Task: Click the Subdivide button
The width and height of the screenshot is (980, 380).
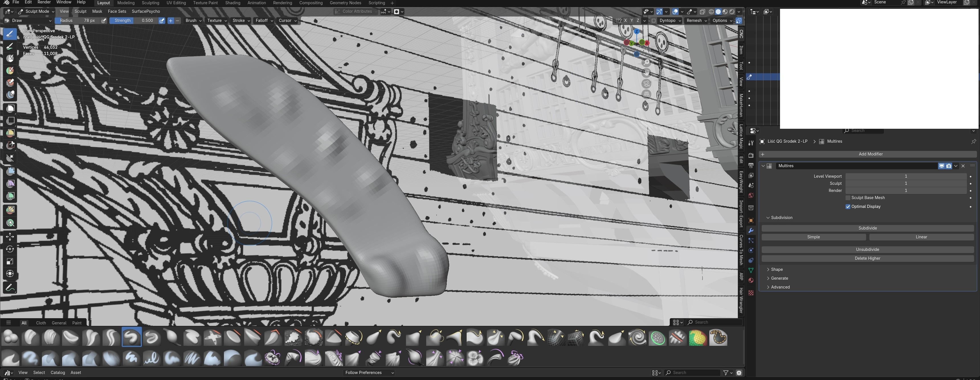Action: [x=867, y=228]
